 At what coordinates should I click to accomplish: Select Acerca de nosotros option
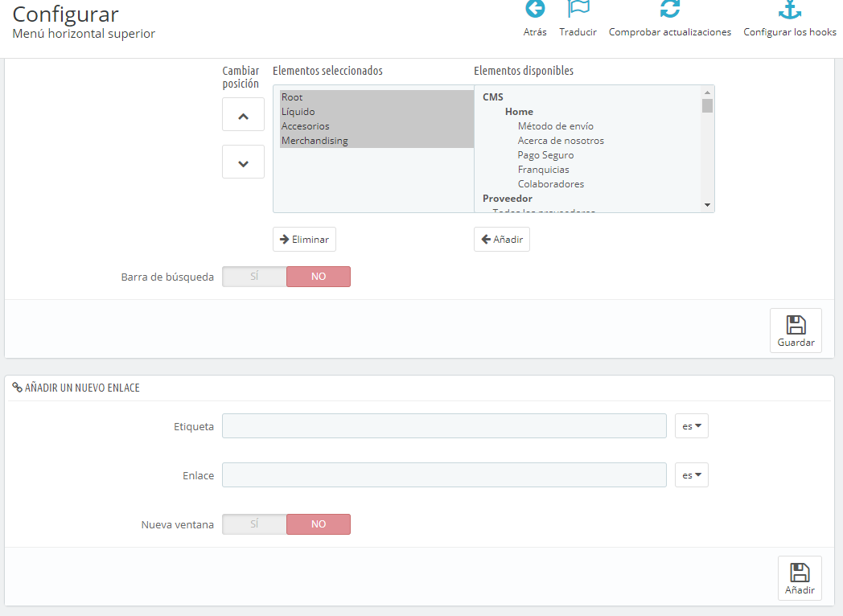[561, 141]
